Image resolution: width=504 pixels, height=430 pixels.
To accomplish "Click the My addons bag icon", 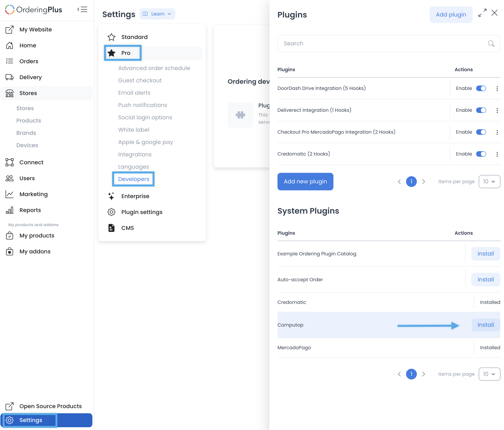I will (x=10, y=251).
